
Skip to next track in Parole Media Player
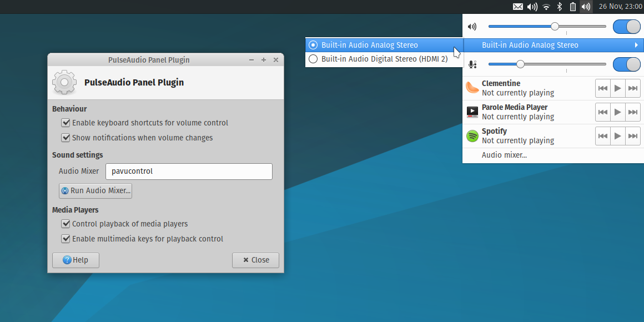(633, 112)
